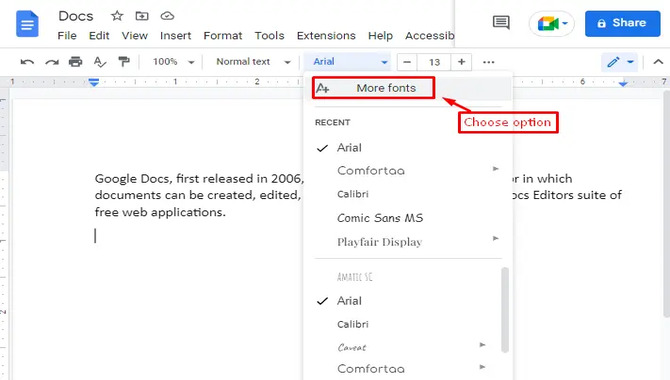Expand Comfortaa variants in Recent list
Screen dimensions: 670x380
496,168
